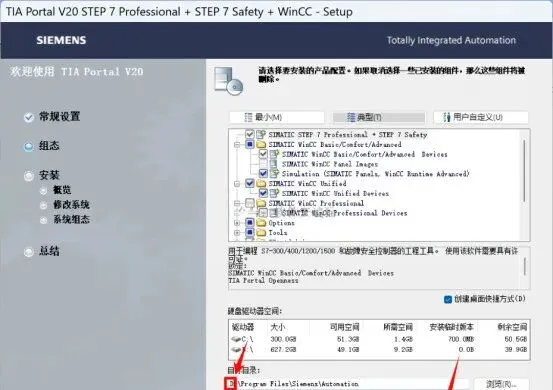Click the 总结 step indicator icon
The height and width of the screenshot is (390, 553).
pos(29,252)
